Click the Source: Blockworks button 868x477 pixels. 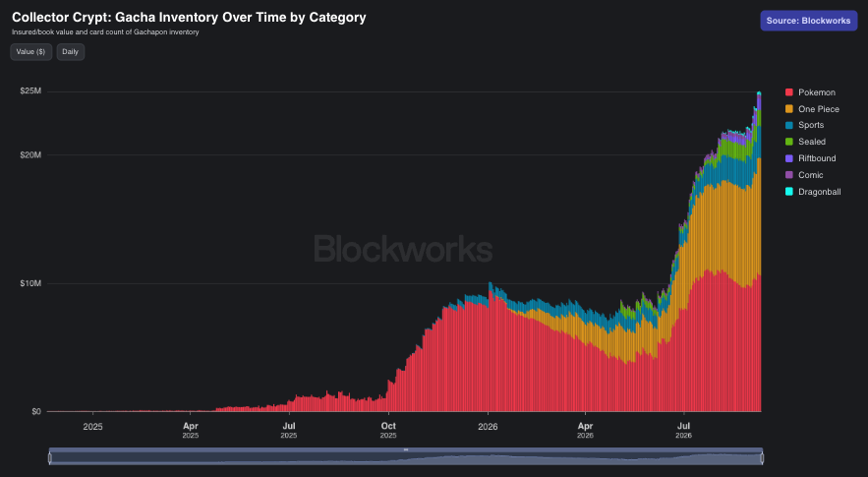[x=808, y=21]
